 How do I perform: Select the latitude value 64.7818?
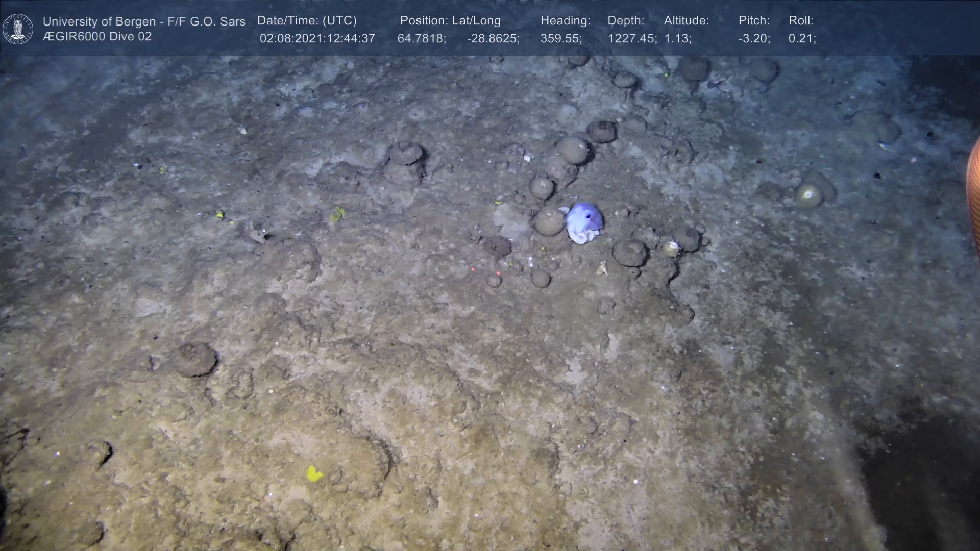(421, 39)
